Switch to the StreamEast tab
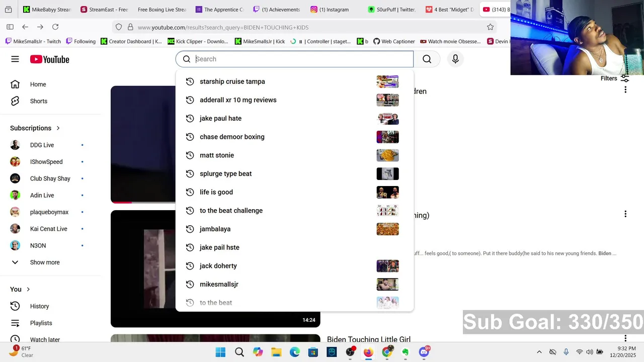 pos(104,10)
